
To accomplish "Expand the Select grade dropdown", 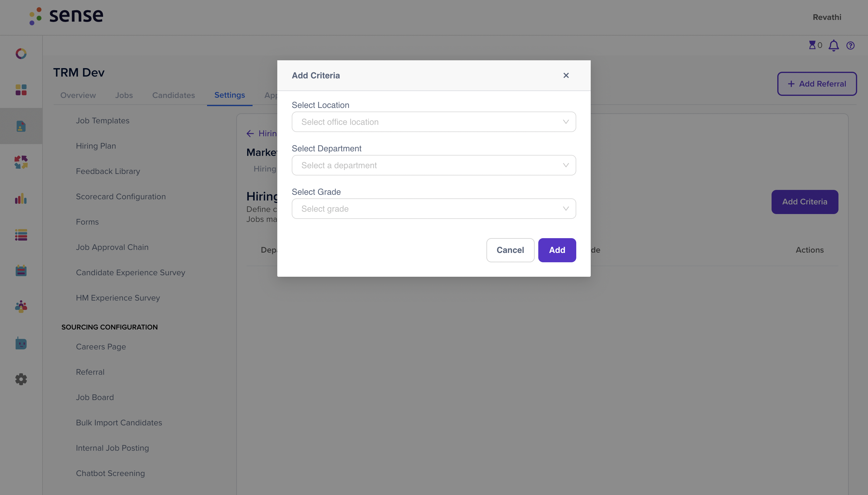I will [x=434, y=209].
